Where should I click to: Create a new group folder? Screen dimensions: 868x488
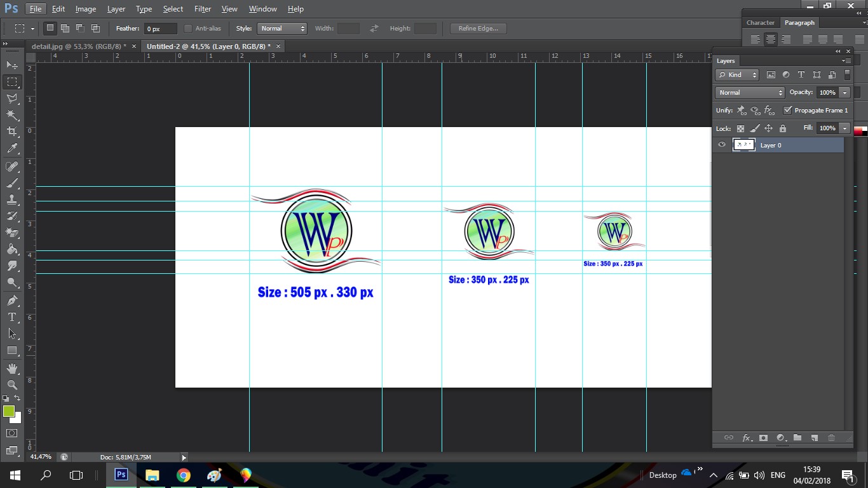[x=797, y=438]
